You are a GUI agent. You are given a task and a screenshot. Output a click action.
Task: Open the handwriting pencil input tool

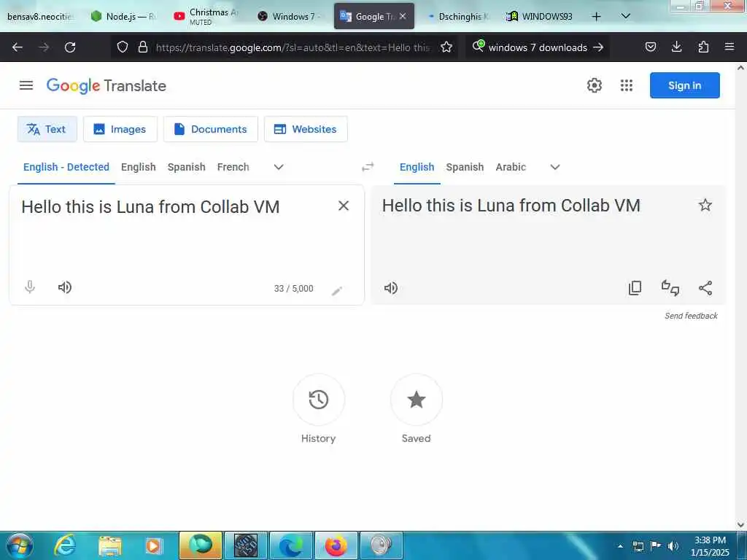pyautogui.click(x=337, y=291)
